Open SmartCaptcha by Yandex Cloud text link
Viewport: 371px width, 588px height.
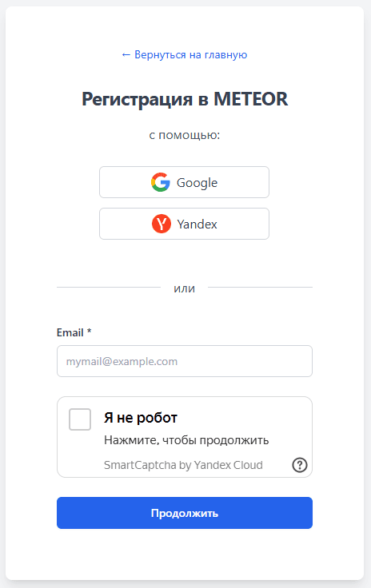coord(183,465)
